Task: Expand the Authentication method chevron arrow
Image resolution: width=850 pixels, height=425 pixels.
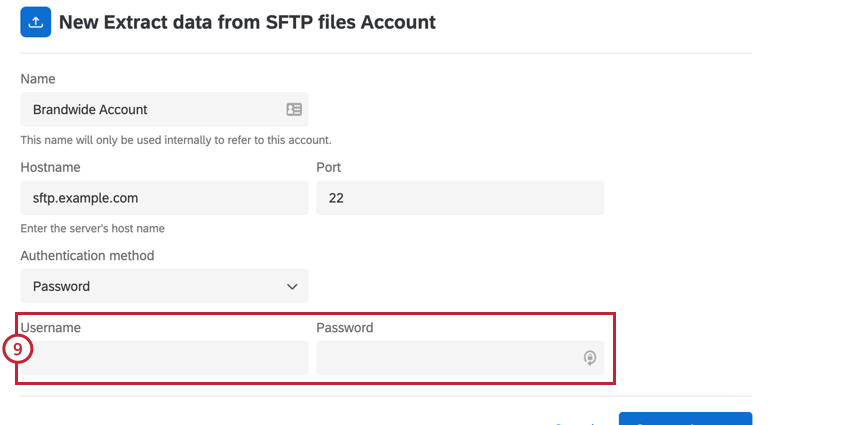Action: [292, 286]
